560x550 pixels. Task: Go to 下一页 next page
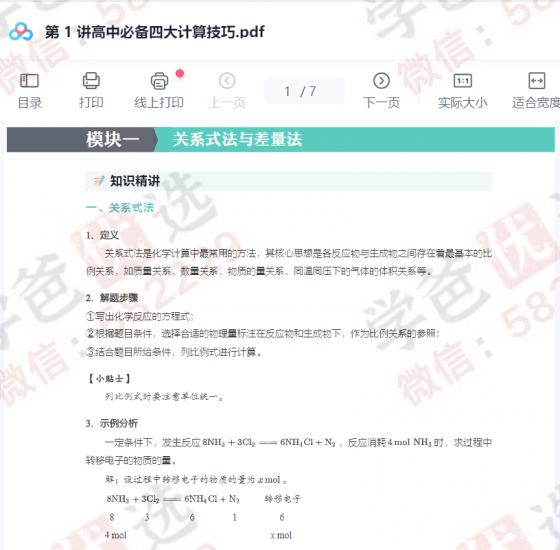[381, 90]
